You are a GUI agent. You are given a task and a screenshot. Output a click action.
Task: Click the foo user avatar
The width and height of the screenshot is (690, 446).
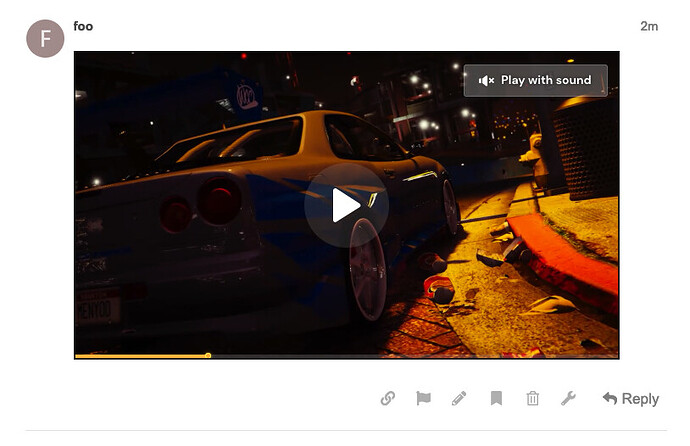[45, 38]
